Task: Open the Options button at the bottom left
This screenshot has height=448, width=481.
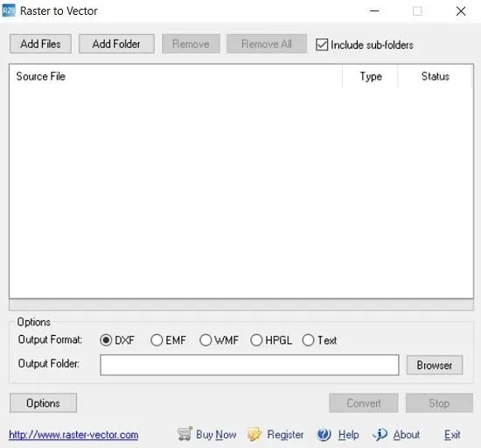Action: click(43, 402)
